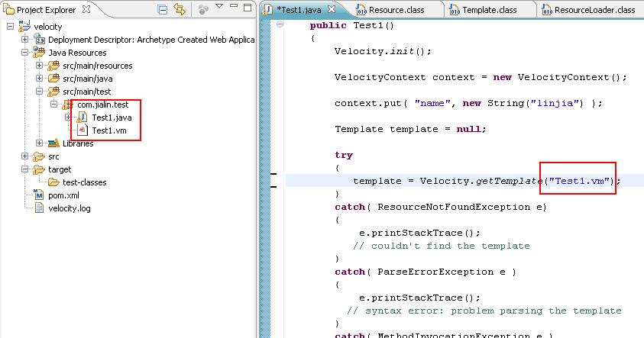The height and width of the screenshot is (338, 644).
Task: Select velocity.log in the tree
Action: tap(69, 208)
